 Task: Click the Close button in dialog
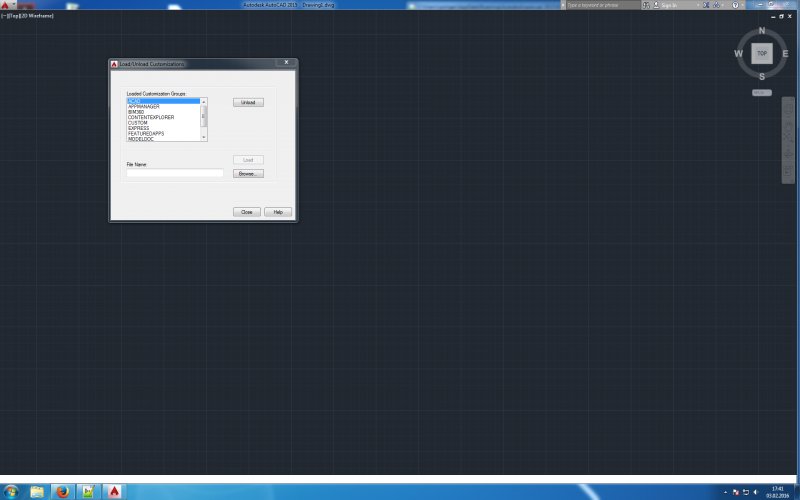coord(246,212)
